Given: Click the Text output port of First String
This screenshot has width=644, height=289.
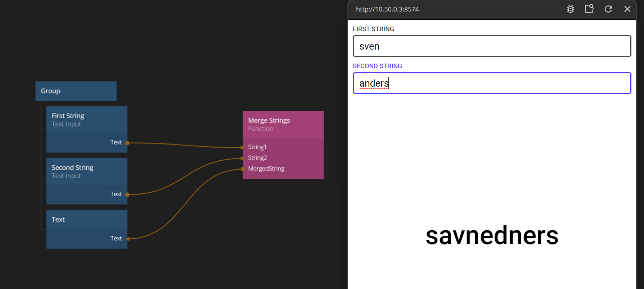Looking at the screenshot, I should [x=127, y=143].
